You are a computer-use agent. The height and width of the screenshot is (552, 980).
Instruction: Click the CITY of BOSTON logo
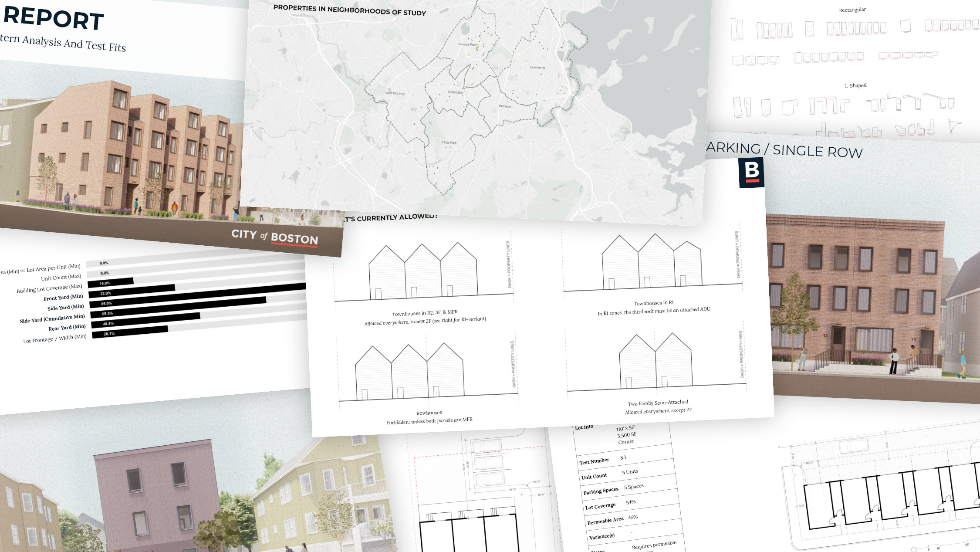[x=275, y=237]
